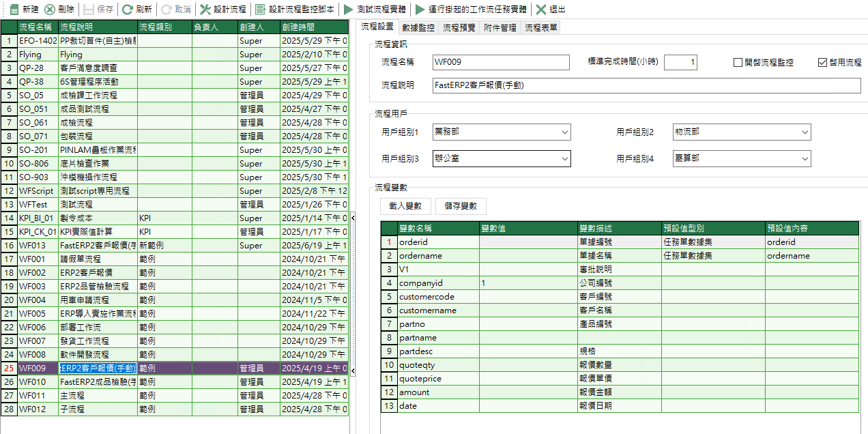Click the 變數描述 column header
868x434 pixels.
tap(619, 229)
